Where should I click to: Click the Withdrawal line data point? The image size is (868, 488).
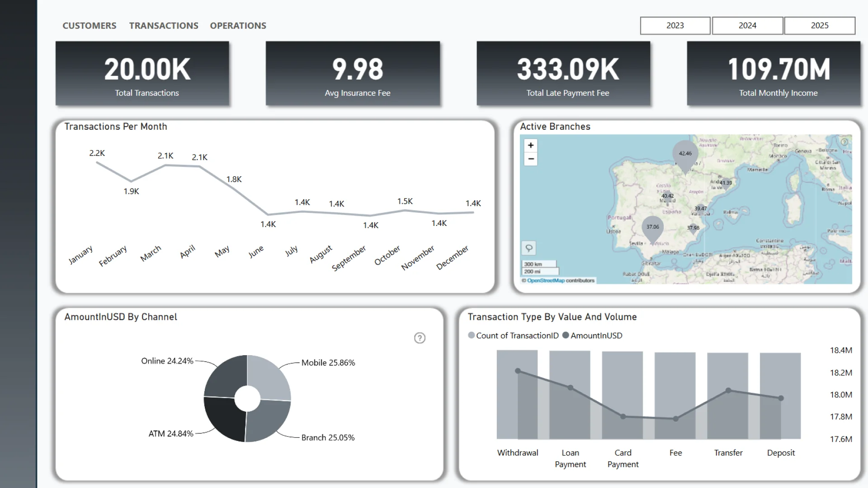pyautogui.click(x=518, y=371)
